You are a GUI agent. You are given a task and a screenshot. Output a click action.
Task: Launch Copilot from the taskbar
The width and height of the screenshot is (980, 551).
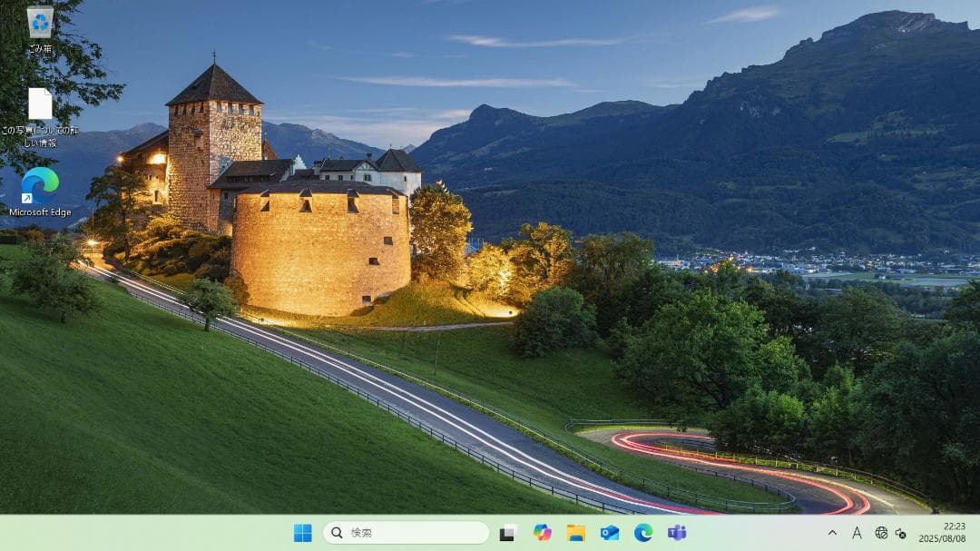pyautogui.click(x=543, y=533)
